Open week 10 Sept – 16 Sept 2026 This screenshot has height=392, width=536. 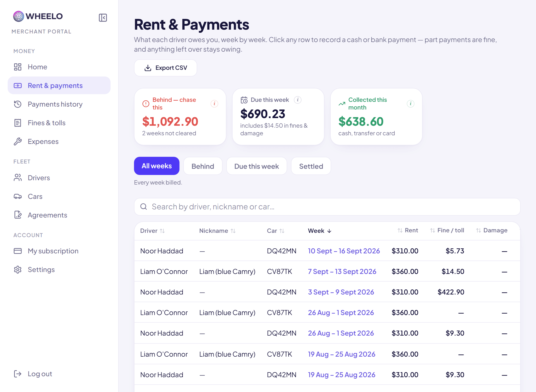pos(344,251)
